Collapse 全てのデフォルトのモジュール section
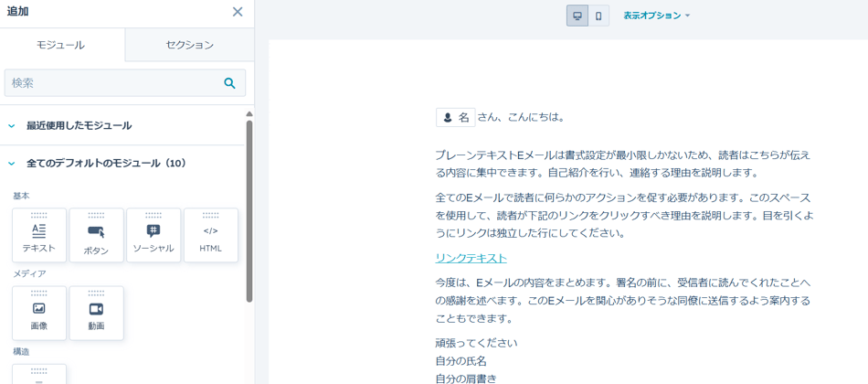 (12, 164)
